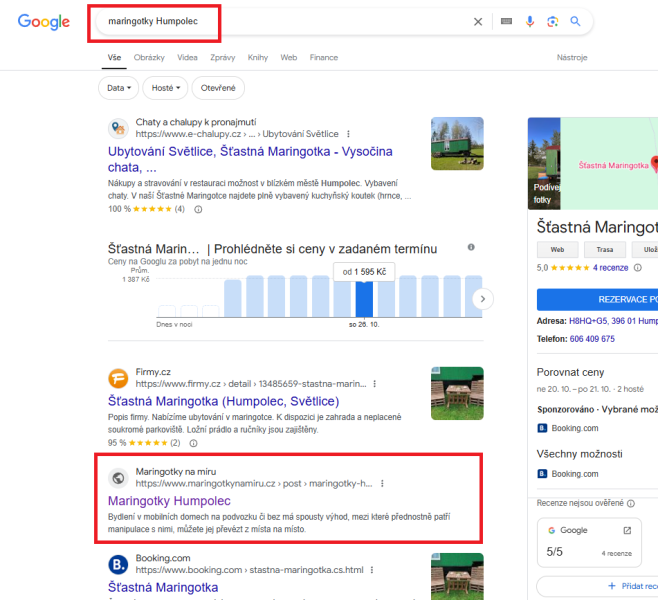
Task: Open Booking.com under Všechny možnosti
Action: click(x=568, y=474)
